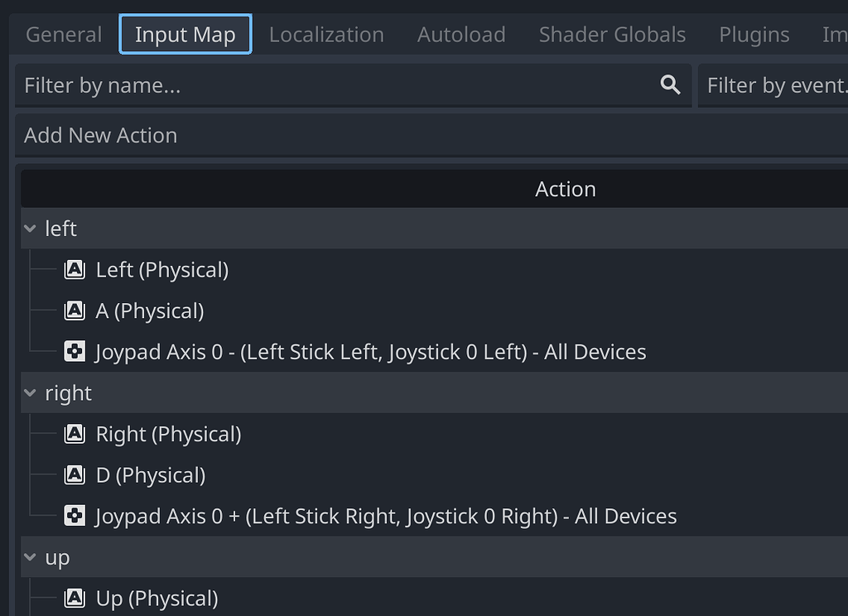The height and width of the screenshot is (616, 848).
Task: Click the Filter by event field
Action: 774,85
